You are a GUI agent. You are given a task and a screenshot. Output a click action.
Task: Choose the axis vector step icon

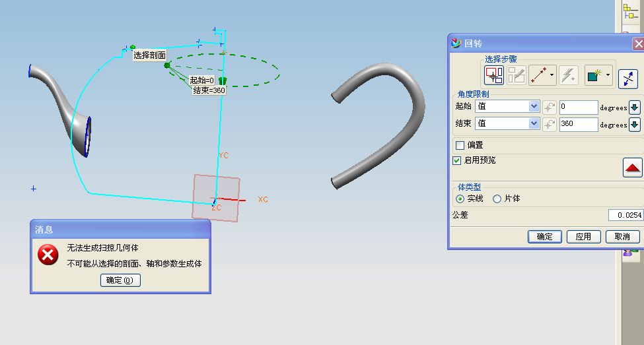[538, 75]
